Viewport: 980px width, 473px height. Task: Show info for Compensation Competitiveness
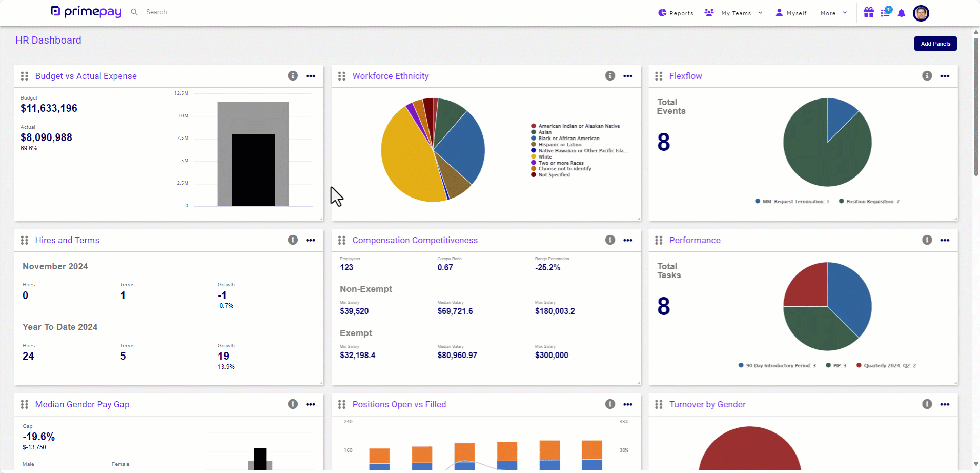(x=610, y=240)
